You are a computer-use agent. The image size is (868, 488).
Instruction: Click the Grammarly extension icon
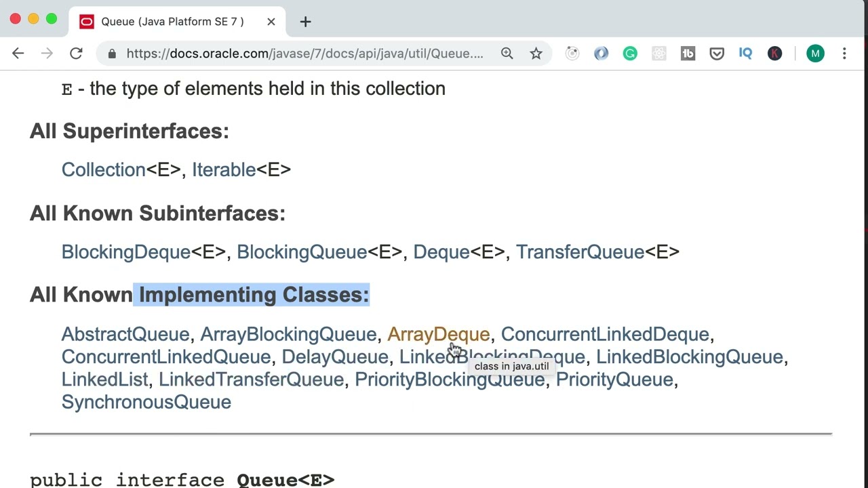[x=630, y=54]
